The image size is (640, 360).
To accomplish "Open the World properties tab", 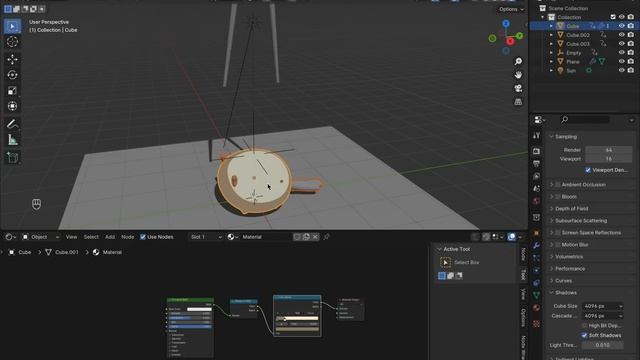I will click(x=536, y=201).
